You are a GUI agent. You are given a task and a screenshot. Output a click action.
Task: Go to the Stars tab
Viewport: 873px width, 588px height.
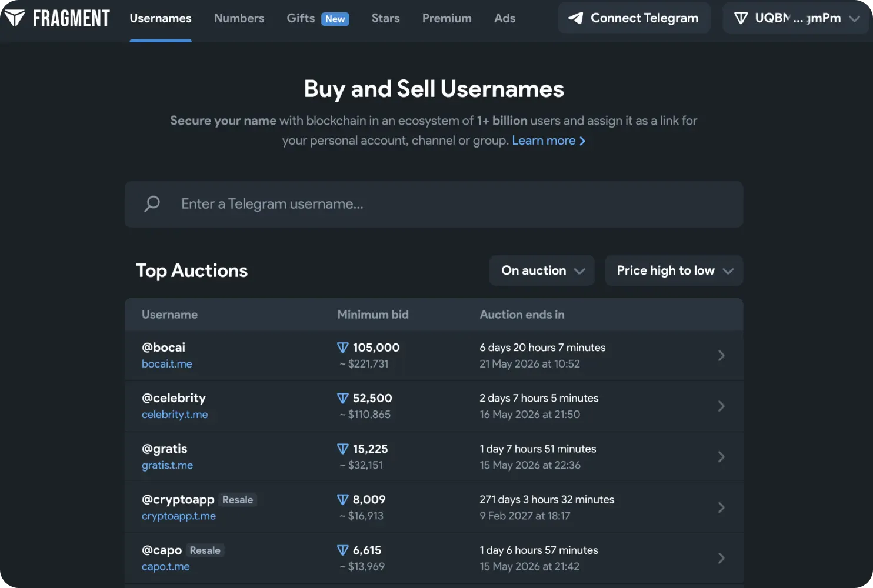[386, 18]
